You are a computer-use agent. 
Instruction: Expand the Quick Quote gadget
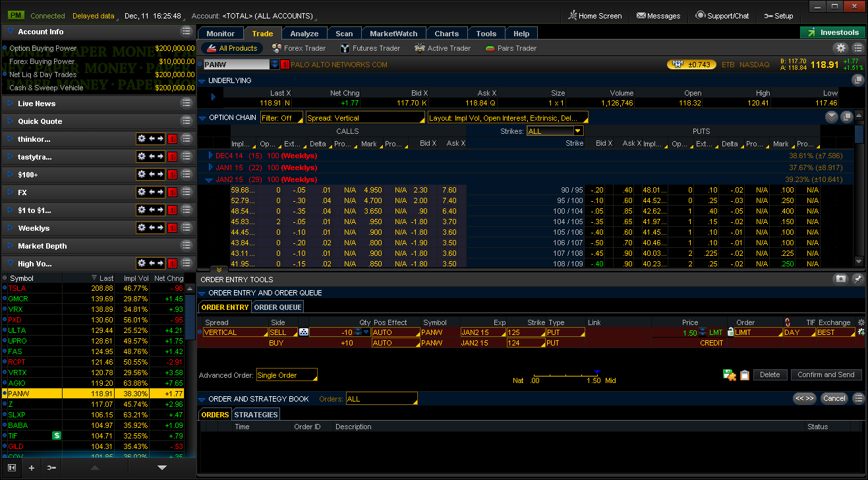[11, 121]
